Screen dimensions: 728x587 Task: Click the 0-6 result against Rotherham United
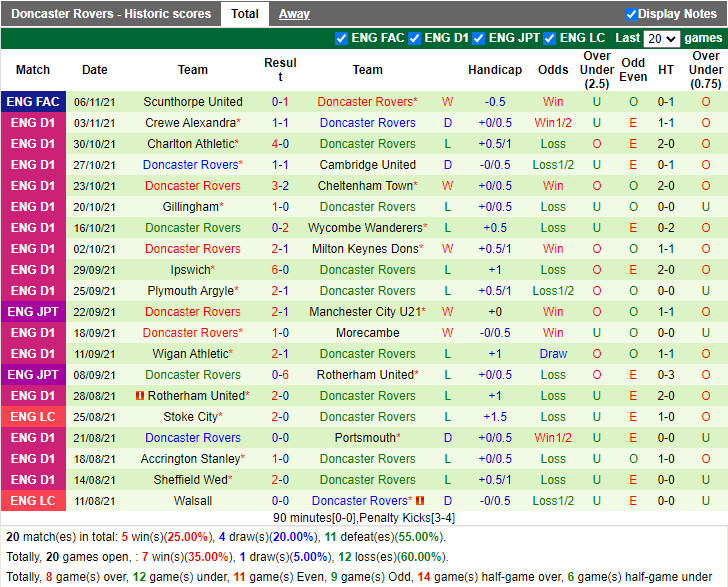click(280, 374)
